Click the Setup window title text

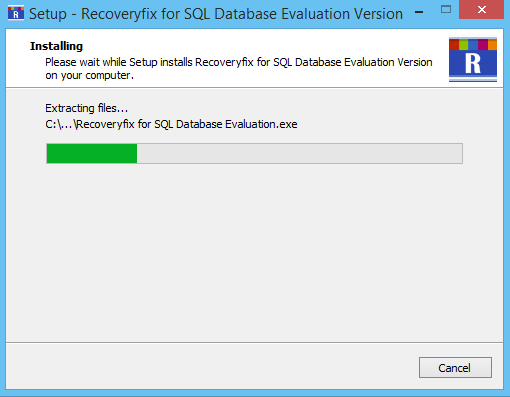pos(216,14)
